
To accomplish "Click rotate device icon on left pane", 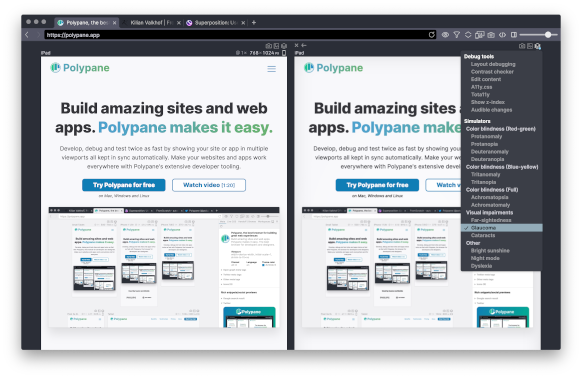I will (x=284, y=53).
